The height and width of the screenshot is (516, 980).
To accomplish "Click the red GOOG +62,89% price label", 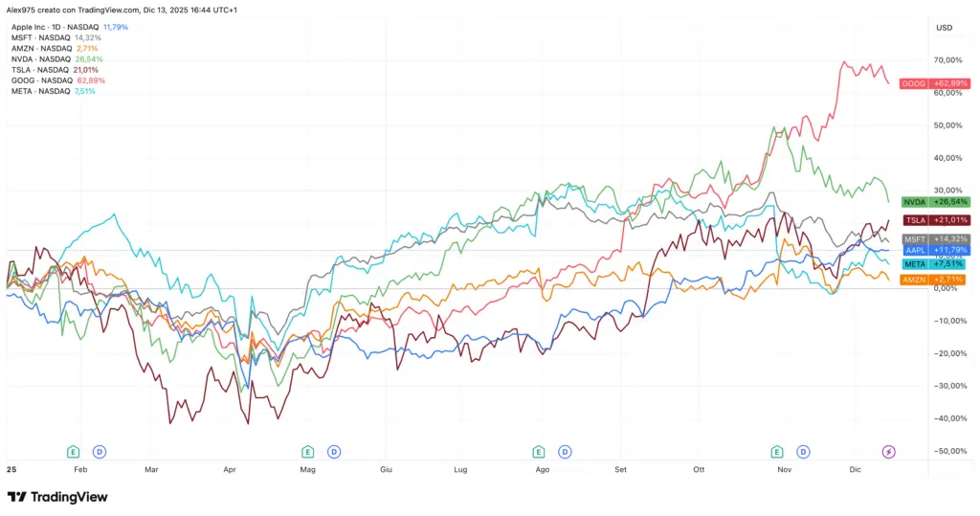I will point(934,83).
